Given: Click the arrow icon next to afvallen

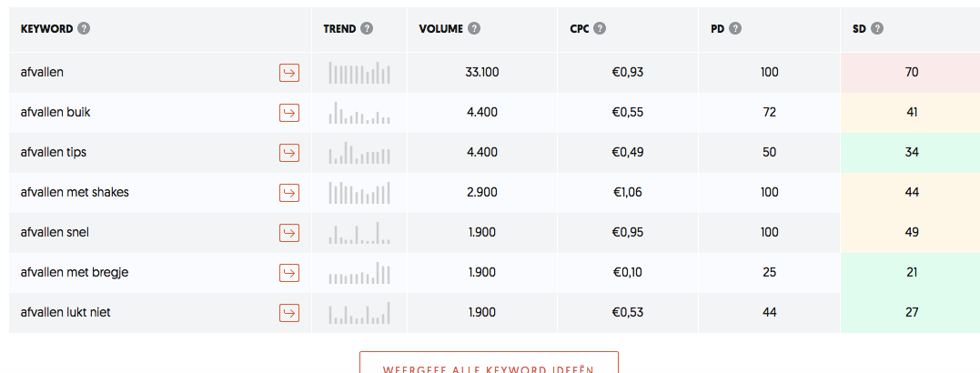Looking at the screenshot, I should (288, 73).
